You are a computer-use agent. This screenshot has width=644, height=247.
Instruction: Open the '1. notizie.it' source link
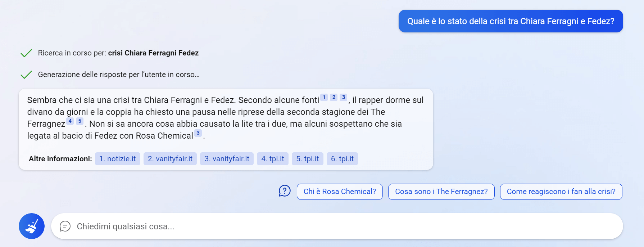tap(118, 159)
